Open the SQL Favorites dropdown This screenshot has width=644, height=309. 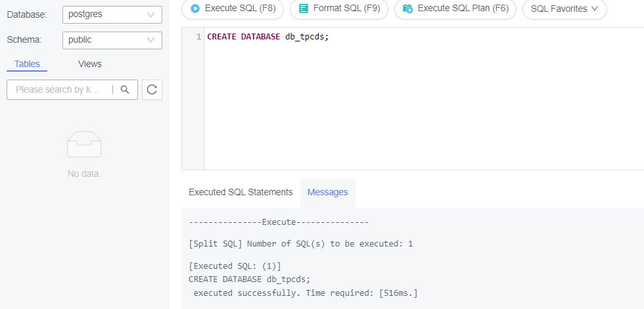[564, 8]
